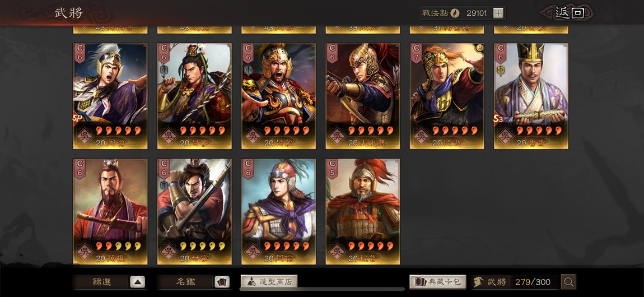Screen dimensions: 644x297
Task: Pick the 程普 general card
Action: point(363,212)
